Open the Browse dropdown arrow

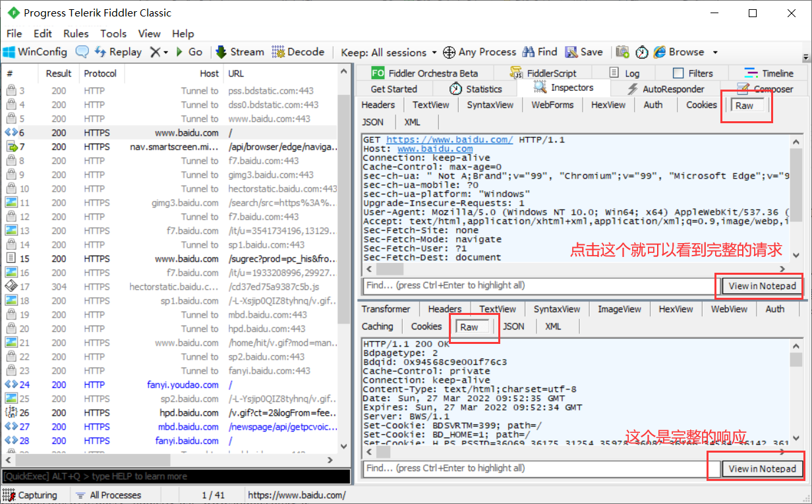[x=715, y=52]
